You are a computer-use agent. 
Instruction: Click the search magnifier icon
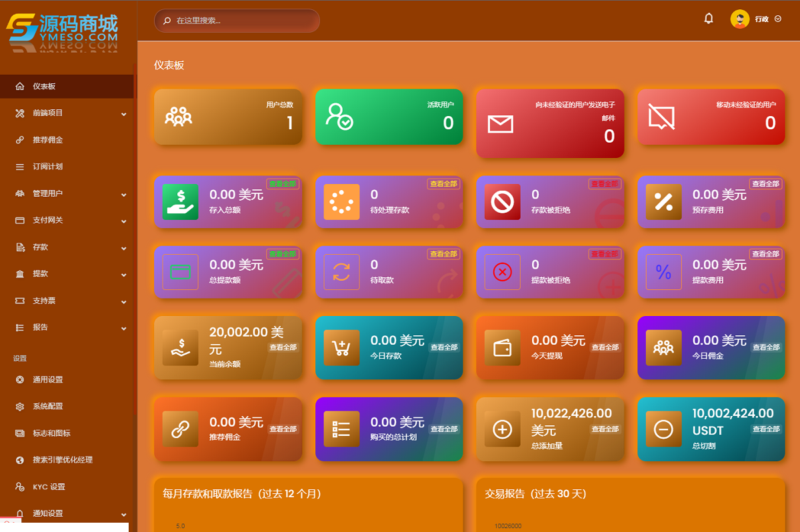tap(167, 21)
